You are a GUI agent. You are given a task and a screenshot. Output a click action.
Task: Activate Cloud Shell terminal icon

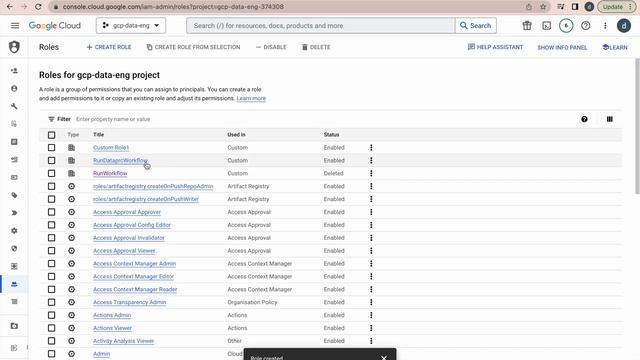547,26
